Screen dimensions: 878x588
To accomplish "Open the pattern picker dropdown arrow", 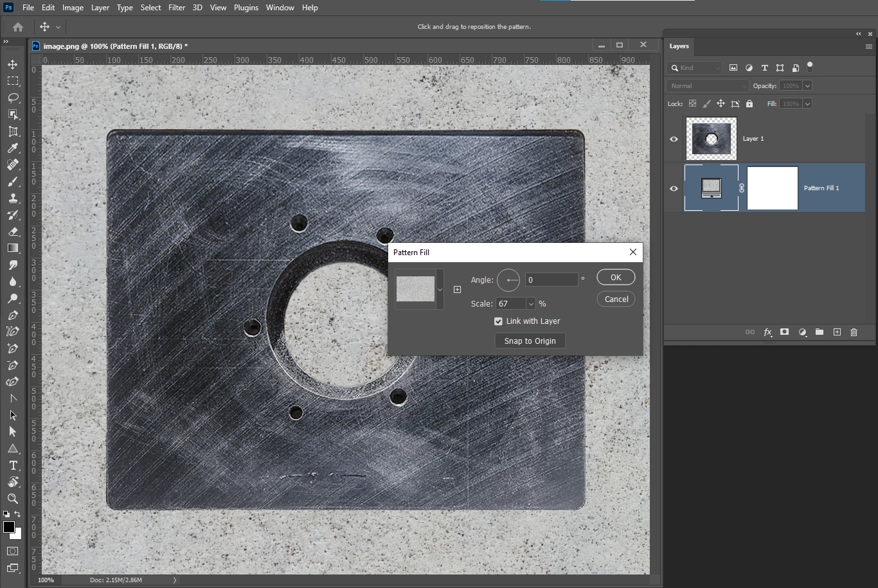I will [440, 290].
